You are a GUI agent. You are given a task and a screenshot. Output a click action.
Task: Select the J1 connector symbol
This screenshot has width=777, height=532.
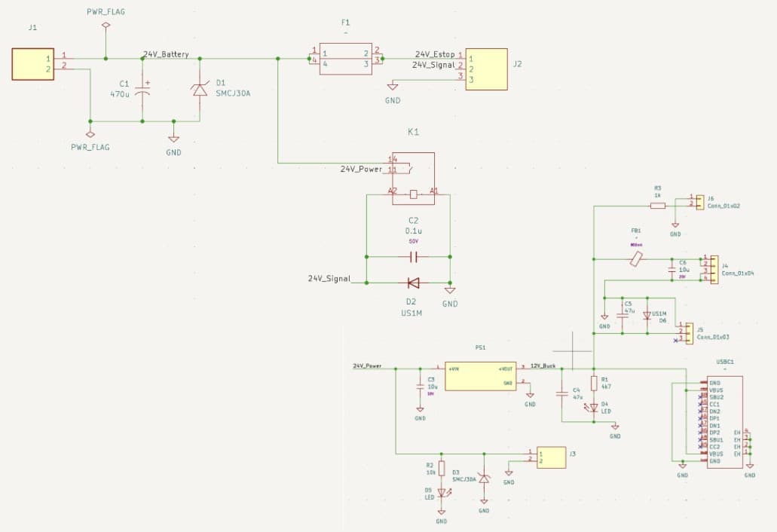(32, 64)
